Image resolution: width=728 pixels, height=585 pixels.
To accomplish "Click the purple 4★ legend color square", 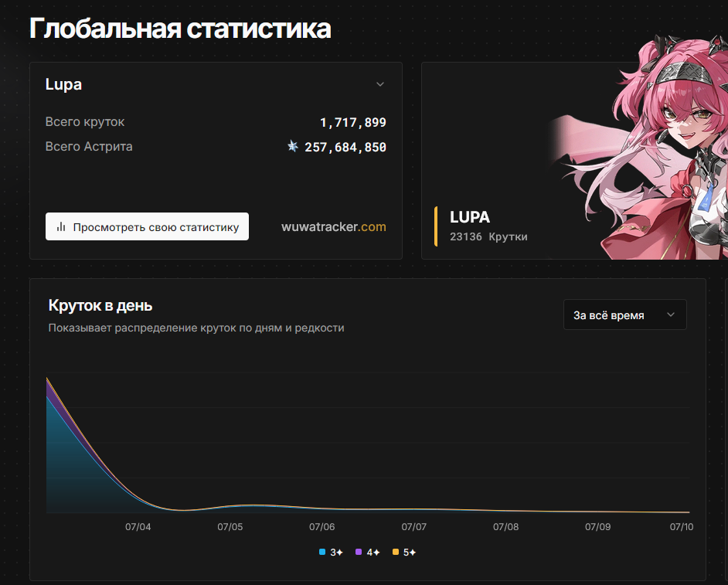I will [359, 552].
